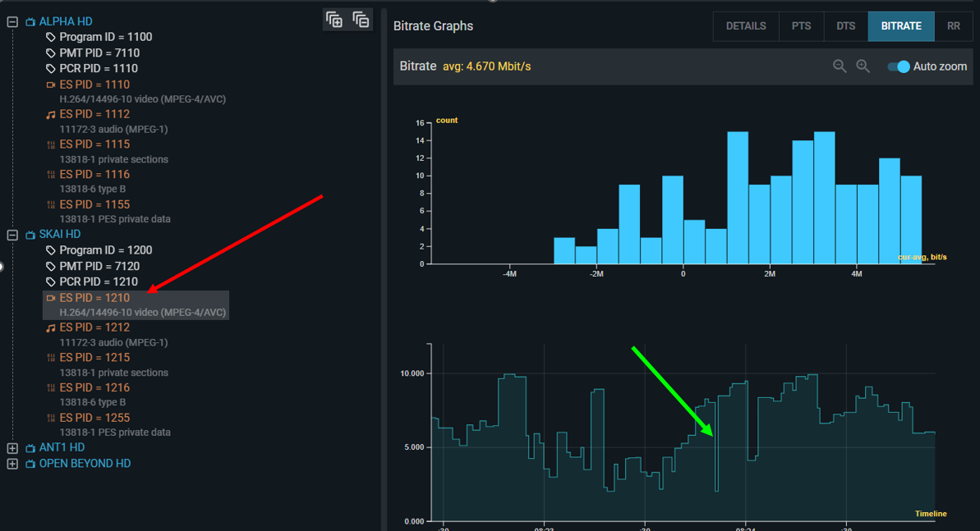980x531 pixels.
Task: Switch to the DETAILS tab
Action: coord(745,26)
